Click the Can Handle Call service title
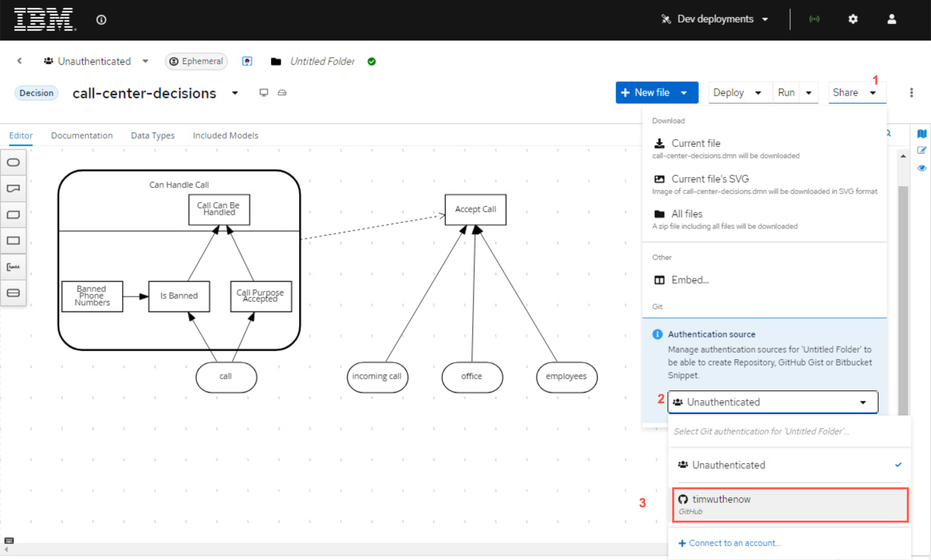Viewport: 931px width, 560px height. coord(179,185)
